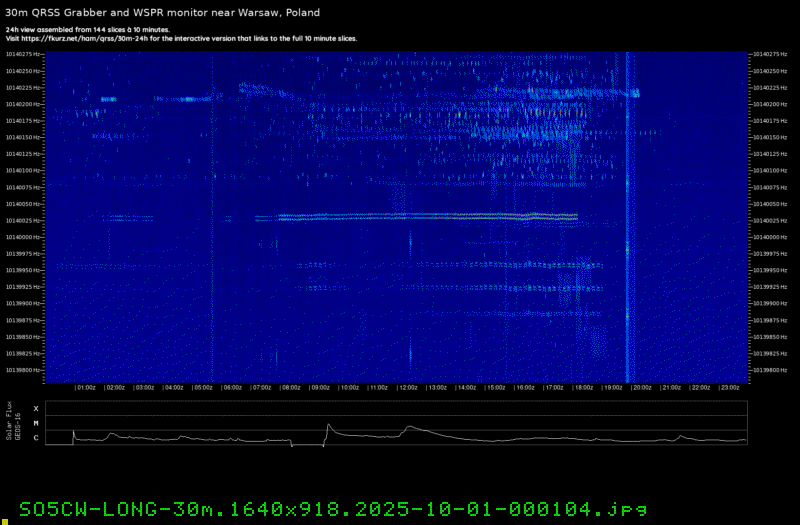
Task: Click 10140225 Hz on the left frequency axis
Action: pyautogui.click(x=23, y=88)
